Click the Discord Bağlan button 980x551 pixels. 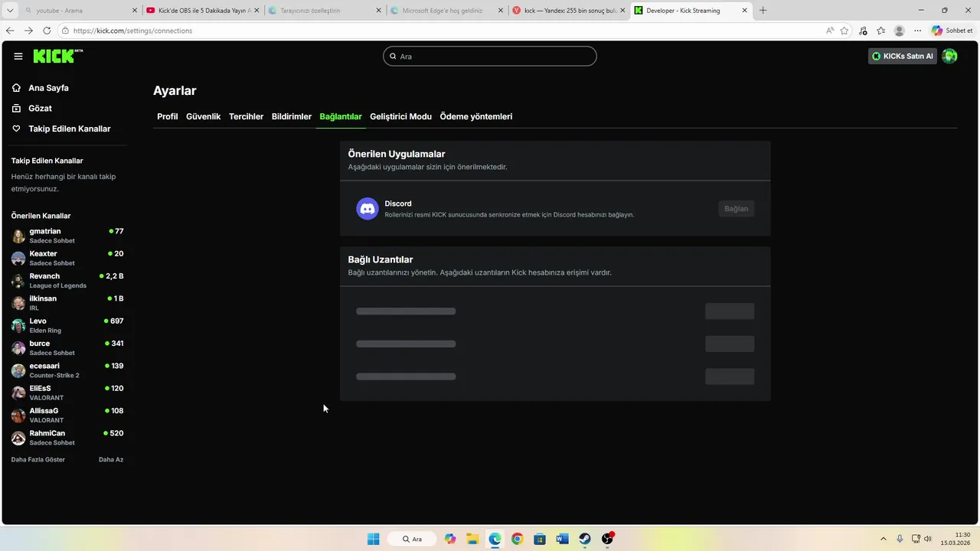tap(736, 209)
